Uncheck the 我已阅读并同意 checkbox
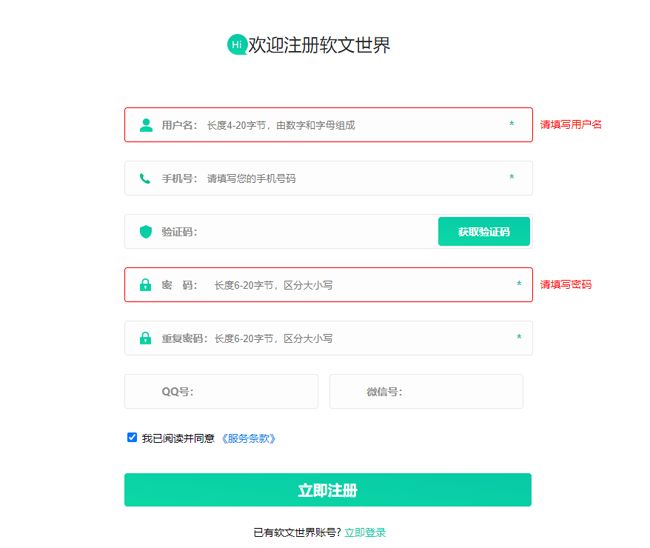Image resolution: width=650 pixels, height=548 pixels. [x=132, y=437]
